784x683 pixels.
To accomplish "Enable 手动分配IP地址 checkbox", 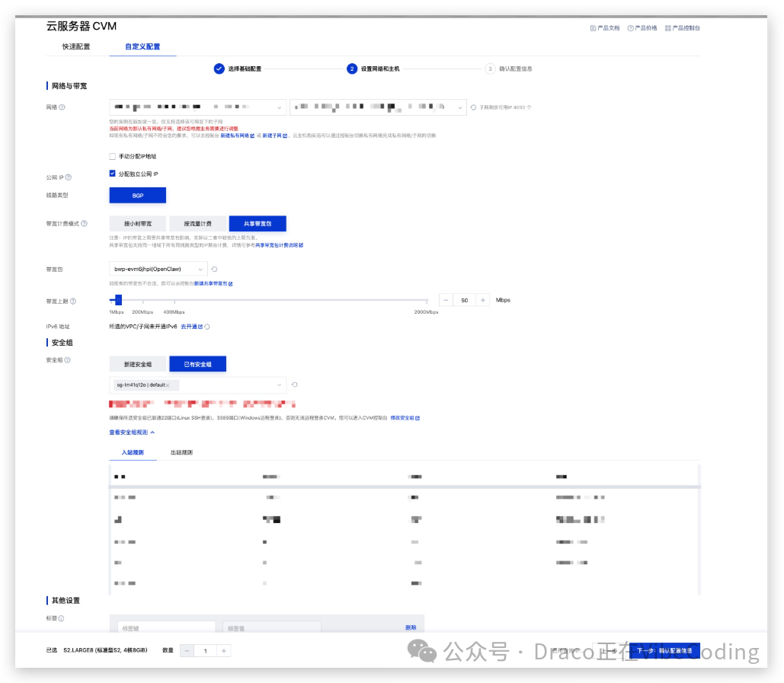I will [x=113, y=156].
